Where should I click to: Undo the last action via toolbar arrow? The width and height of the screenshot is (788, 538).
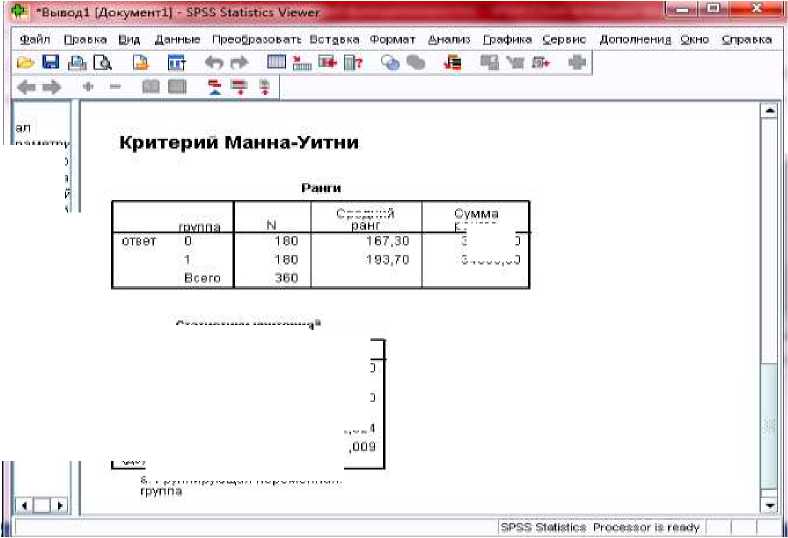[213, 62]
